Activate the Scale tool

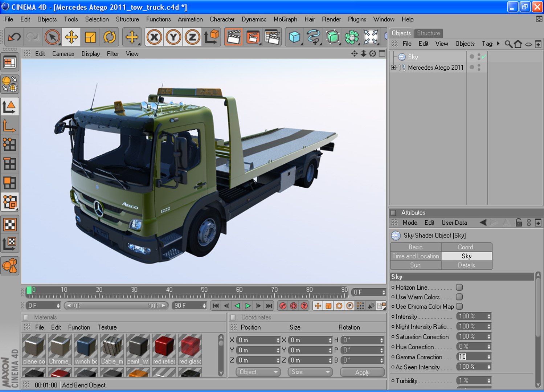(x=90, y=37)
